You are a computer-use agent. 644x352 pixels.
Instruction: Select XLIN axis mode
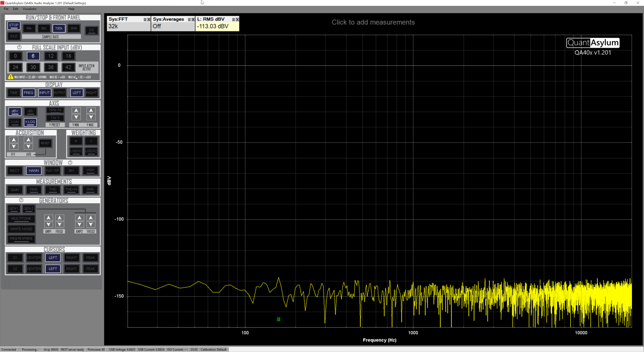click(15, 122)
